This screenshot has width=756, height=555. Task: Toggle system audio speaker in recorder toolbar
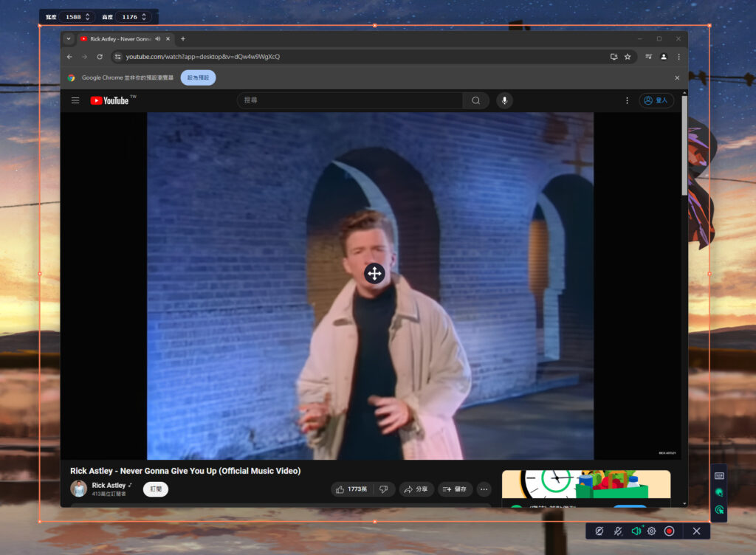[x=636, y=531]
